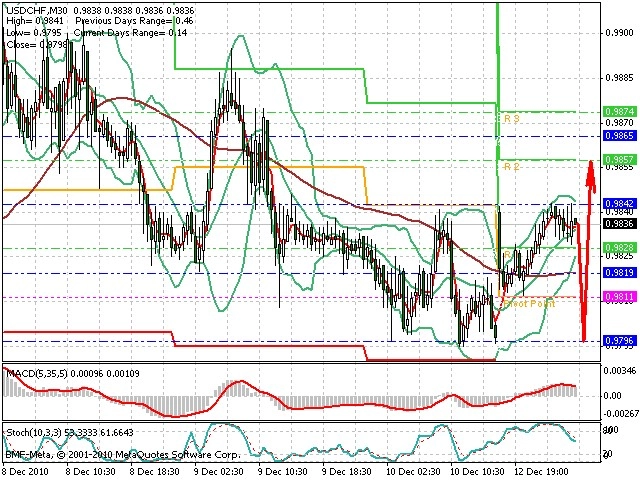Click the 0.9842 blue price label
Image resolution: width=640 pixels, height=480 pixels.
point(620,204)
